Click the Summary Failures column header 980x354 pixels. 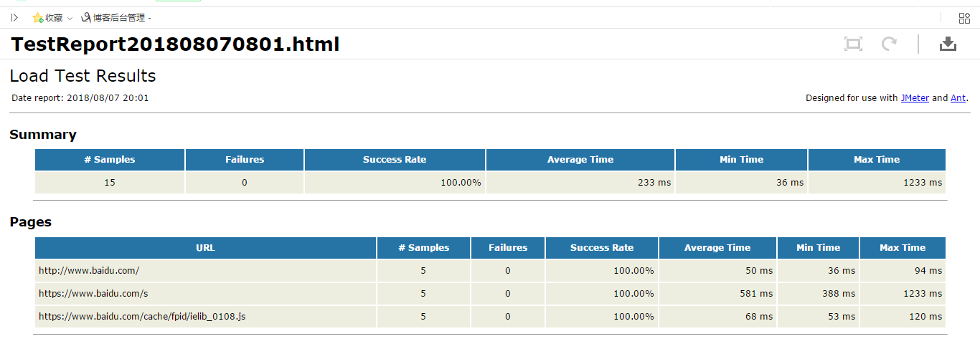pos(245,160)
